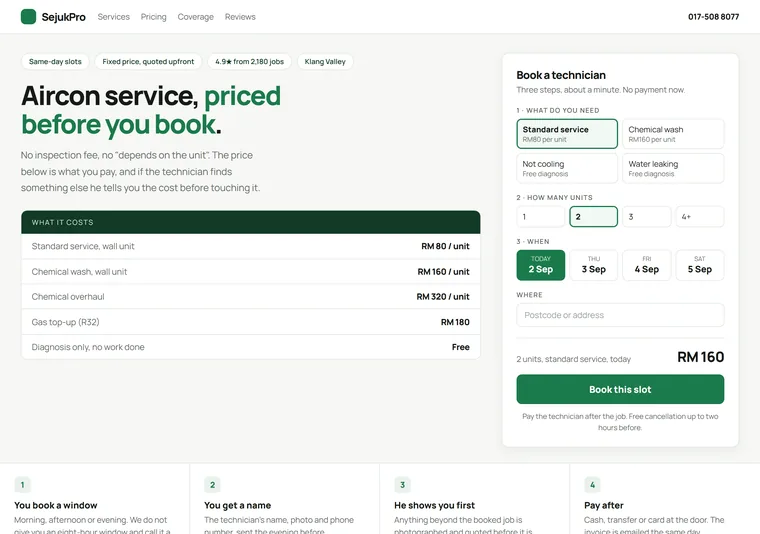The height and width of the screenshot is (534, 760).
Task: Click the You get a name heading
Action: tap(238, 505)
